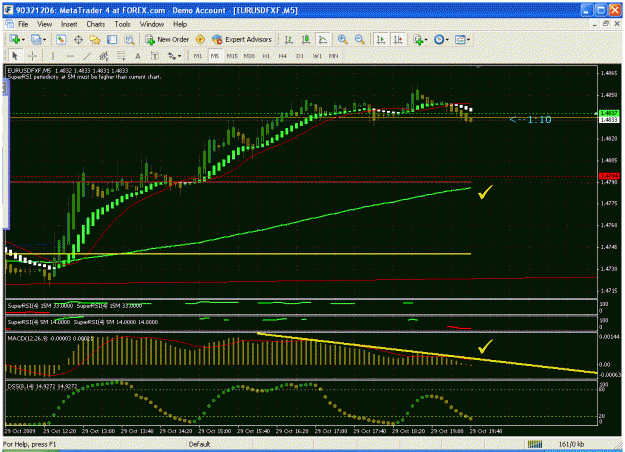Select the Text Label tool
This screenshot has height=452, width=625.
click(155, 56)
